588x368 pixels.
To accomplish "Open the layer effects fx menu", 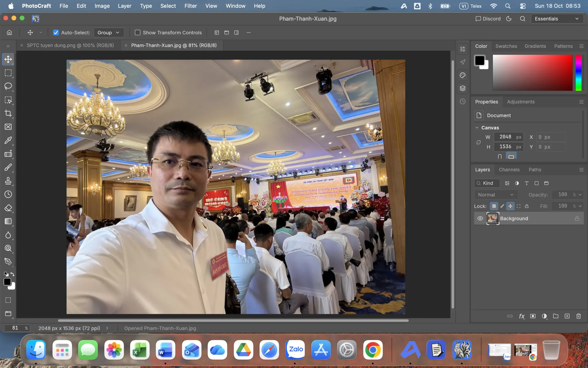I will 521,316.
